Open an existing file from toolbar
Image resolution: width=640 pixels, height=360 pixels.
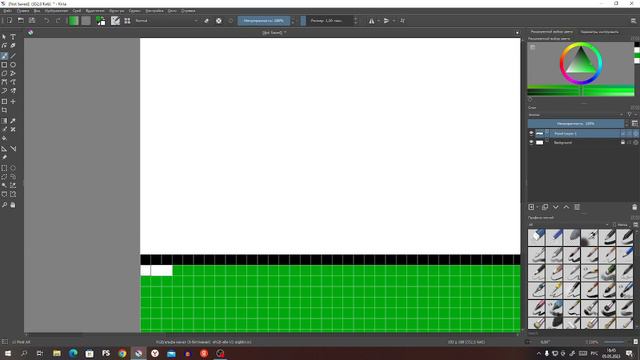(x=20, y=20)
